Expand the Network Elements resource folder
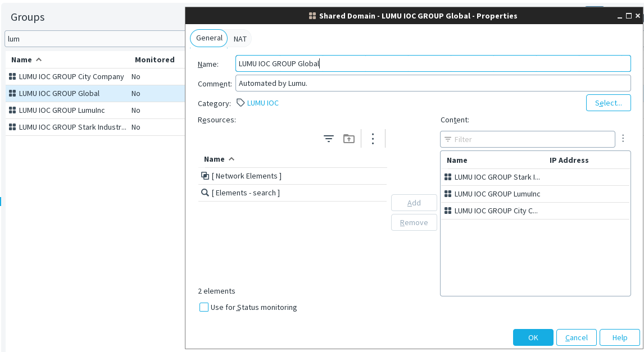The height and width of the screenshot is (352, 644). coord(246,176)
